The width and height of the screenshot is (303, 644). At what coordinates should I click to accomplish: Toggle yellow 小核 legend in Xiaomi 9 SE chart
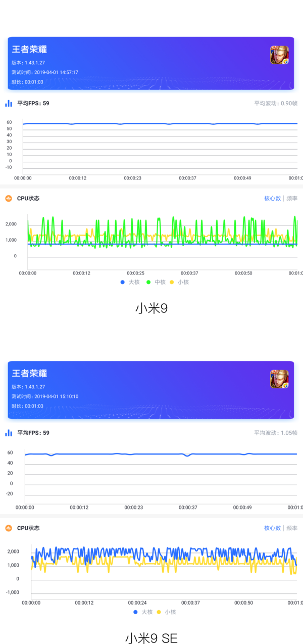(x=167, y=612)
